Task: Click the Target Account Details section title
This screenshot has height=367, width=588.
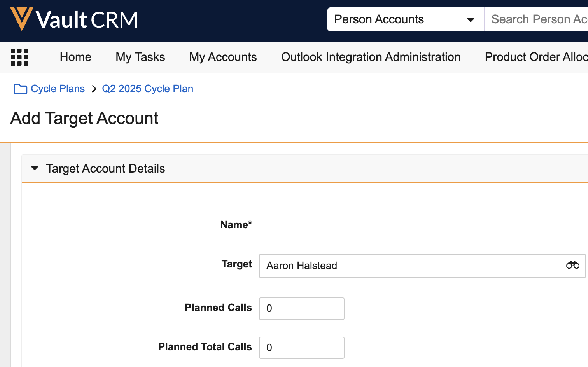Action: tap(105, 169)
